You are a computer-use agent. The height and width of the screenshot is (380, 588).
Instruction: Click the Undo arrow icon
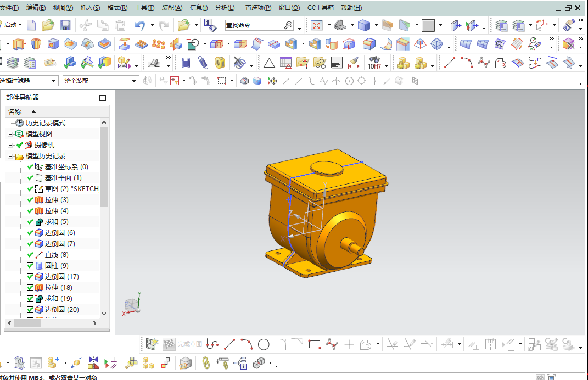coord(140,25)
